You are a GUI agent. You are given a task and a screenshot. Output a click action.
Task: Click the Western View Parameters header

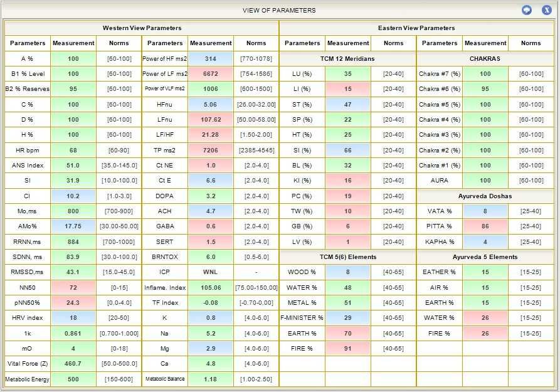point(142,28)
